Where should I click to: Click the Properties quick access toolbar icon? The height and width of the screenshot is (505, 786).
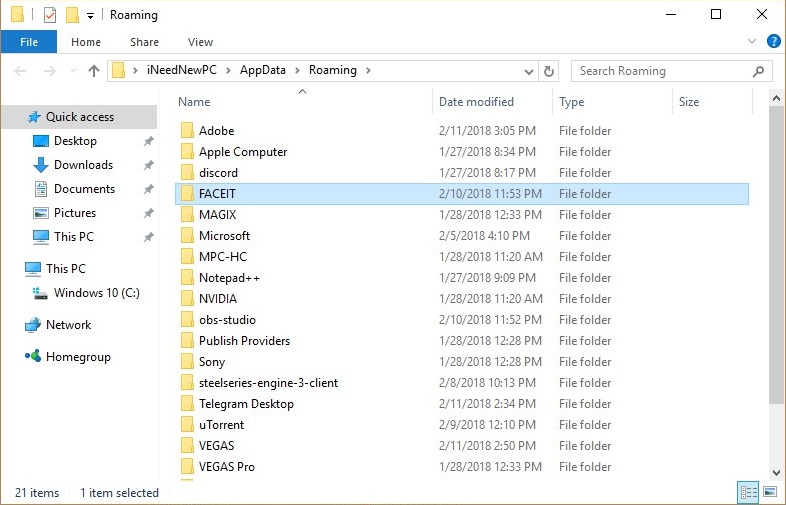coord(50,15)
